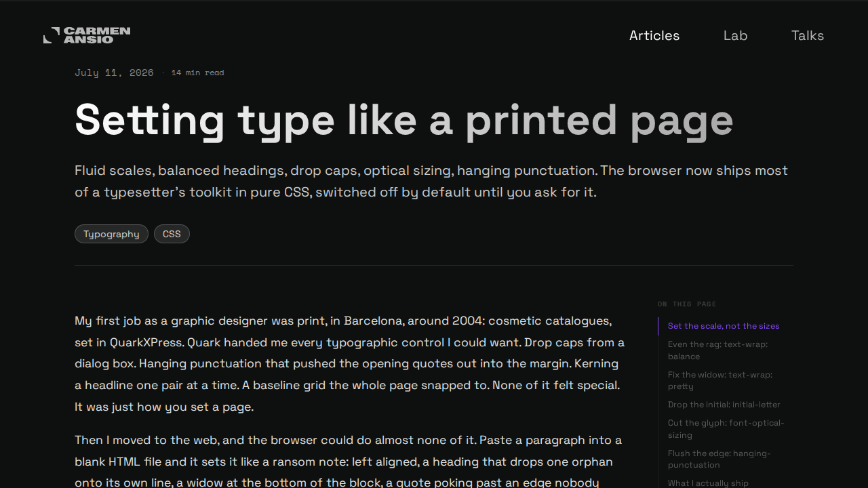Click the 'Setting type like a printed page' heading

404,120
